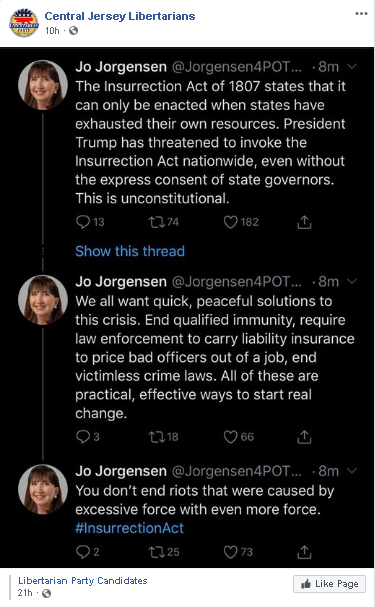Like the tweet with 182 hearts
This screenshot has height=607, width=375.
pyautogui.click(x=230, y=222)
